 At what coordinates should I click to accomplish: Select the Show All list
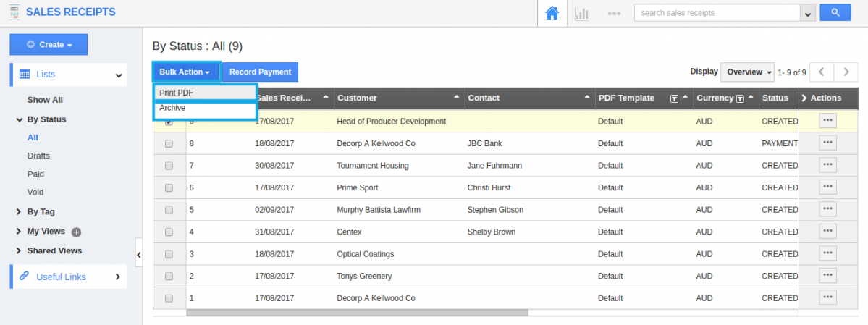[x=45, y=100]
